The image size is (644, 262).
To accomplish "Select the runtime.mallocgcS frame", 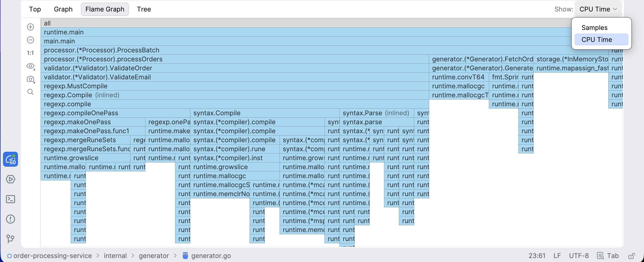I will [220, 185].
